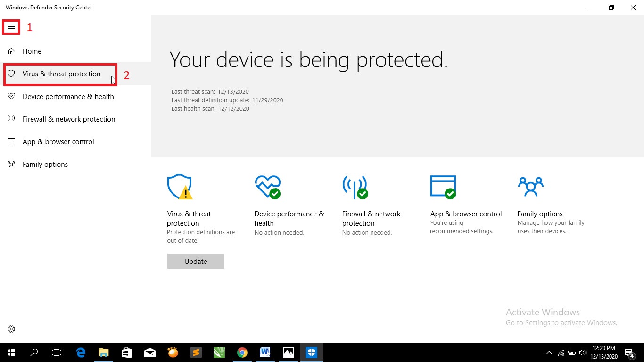Click the Start button
The width and height of the screenshot is (644, 362).
(10, 352)
